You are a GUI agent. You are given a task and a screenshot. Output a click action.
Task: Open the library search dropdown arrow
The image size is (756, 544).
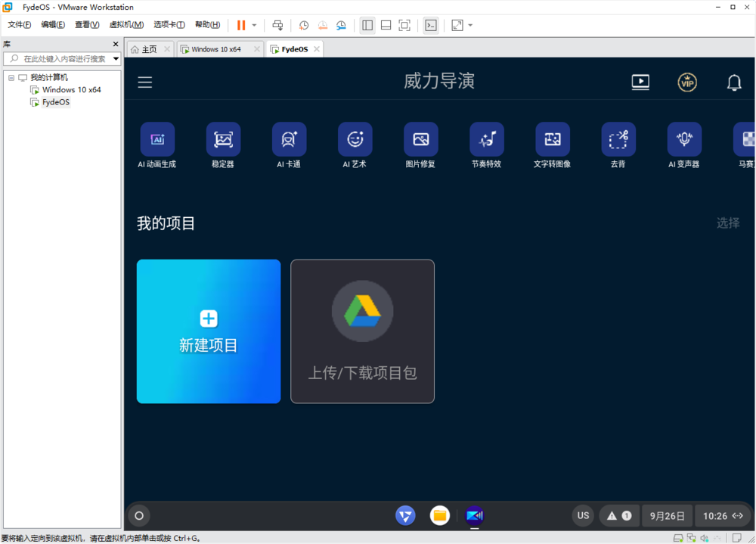115,58
